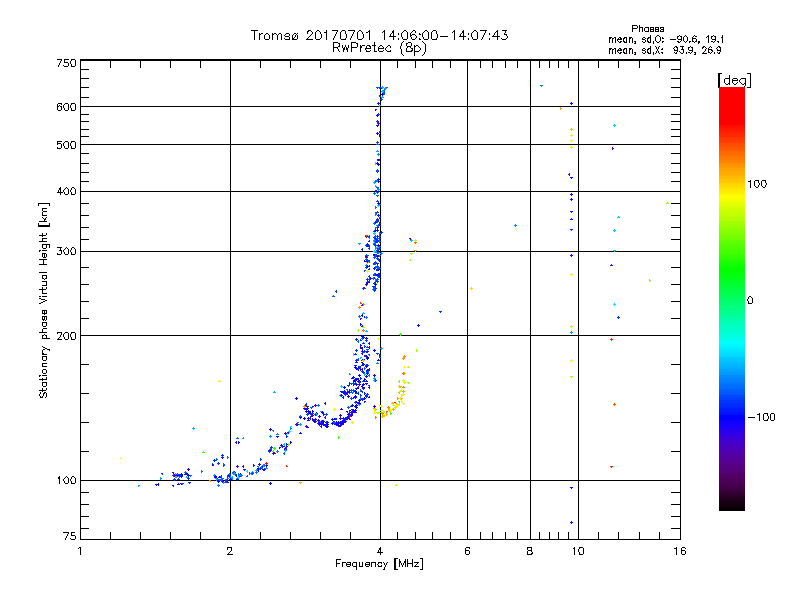
Task: Select the Phases header text top right
Action: 647,29
